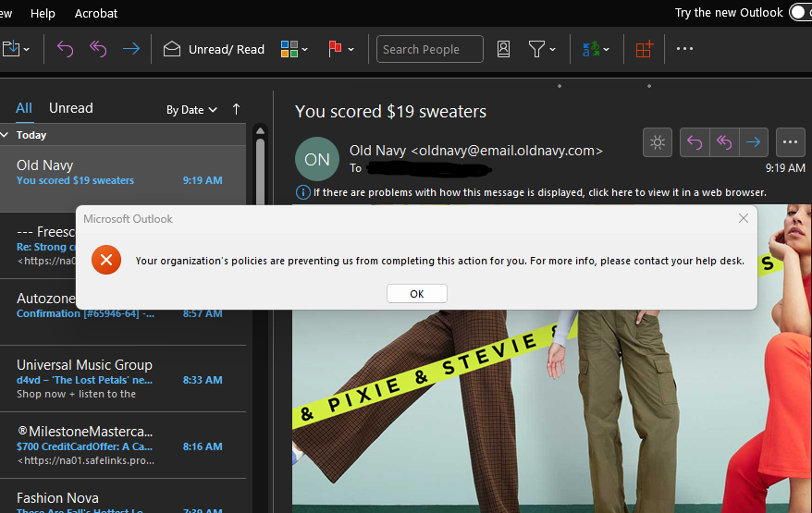Click Reply All in the reading pane header
Image resolution: width=812 pixels, height=513 pixels.
[724, 141]
